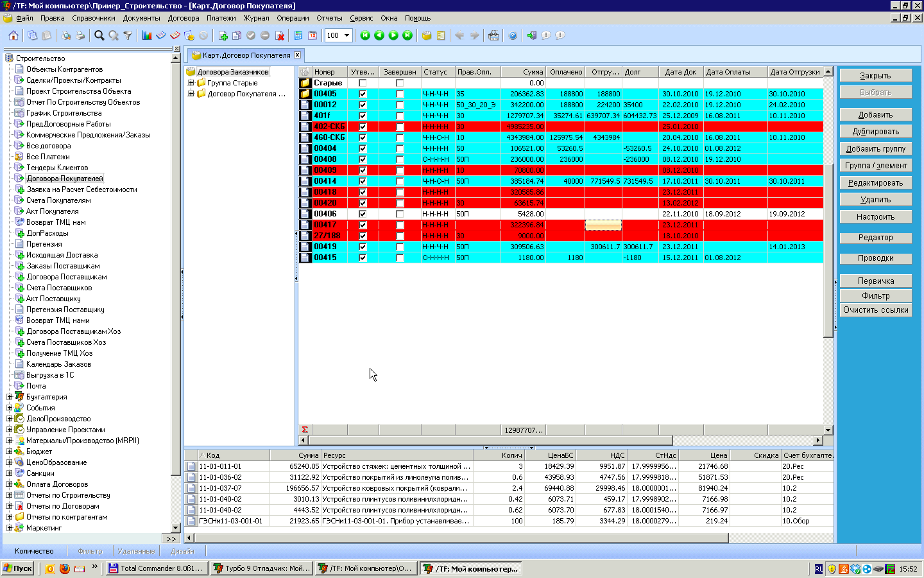Toggle the approved checkbox for contract 00405
The image size is (924, 578).
point(363,94)
